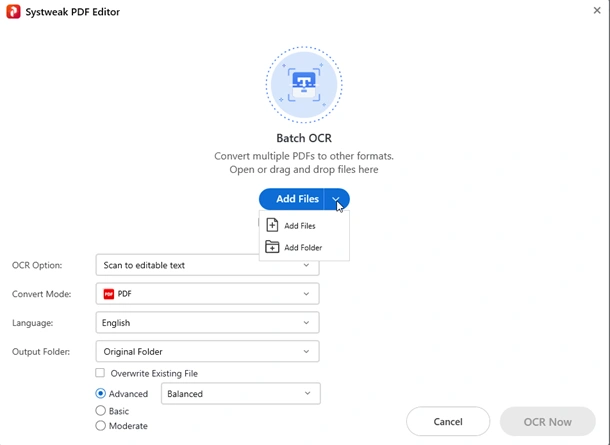Viewport: 610px width, 445px height.
Task: Close the Systweak PDF Editor dialog
Action: [x=597, y=11]
